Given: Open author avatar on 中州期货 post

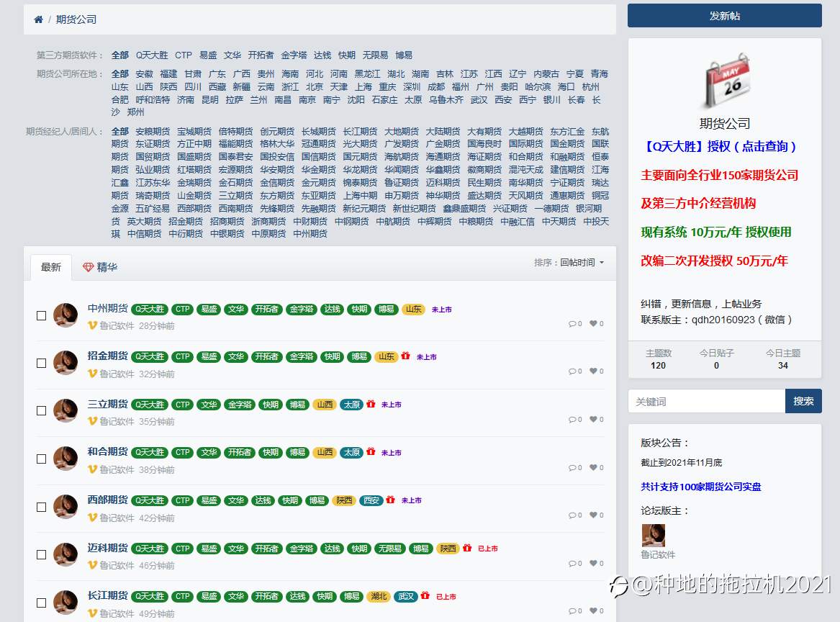Looking at the screenshot, I should (66, 315).
